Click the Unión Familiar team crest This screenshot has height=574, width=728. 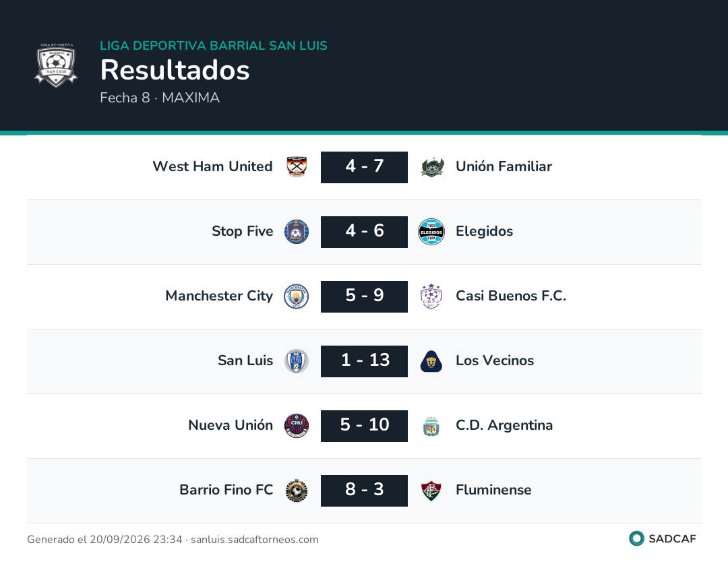[x=432, y=167]
